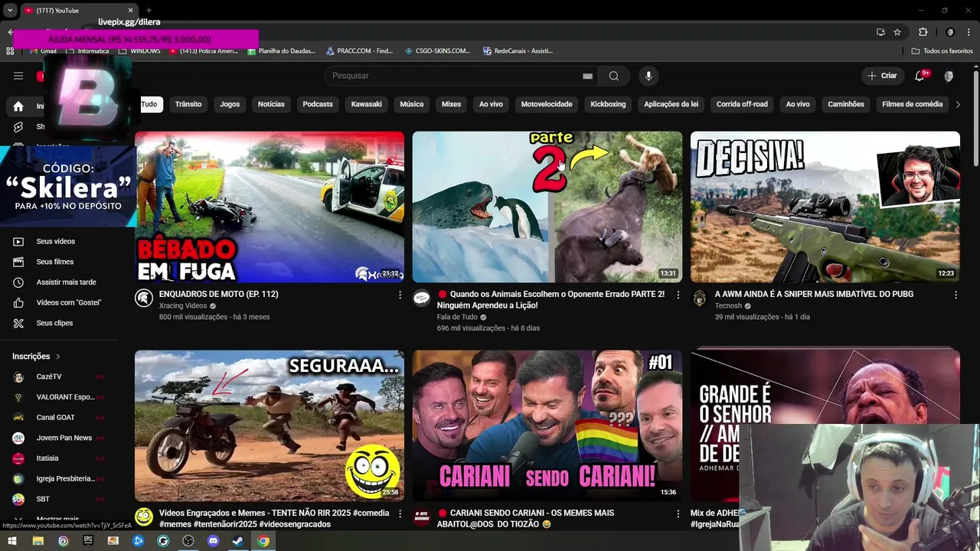Screen dimensions: 980x551
Task: Open Planilha do Daudas bookmark
Action: (x=281, y=51)
